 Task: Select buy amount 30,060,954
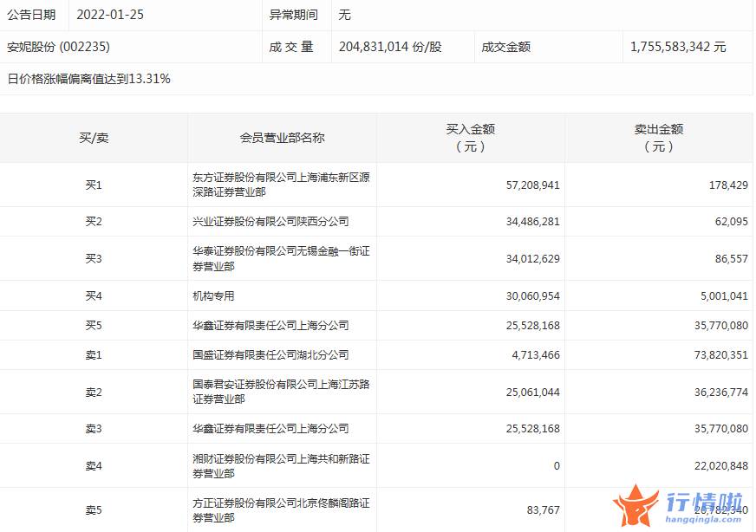click(x=533, y=295)
